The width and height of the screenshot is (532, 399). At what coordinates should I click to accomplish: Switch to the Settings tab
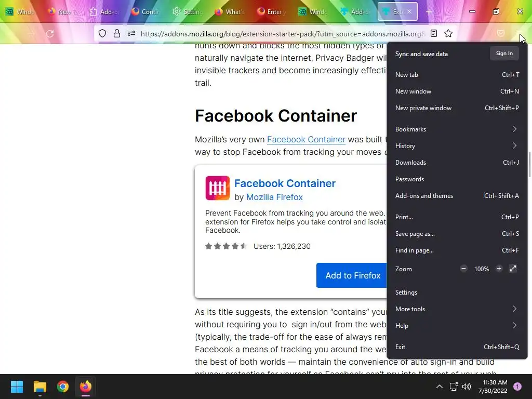pyautogui.click(x=188, y=11)
